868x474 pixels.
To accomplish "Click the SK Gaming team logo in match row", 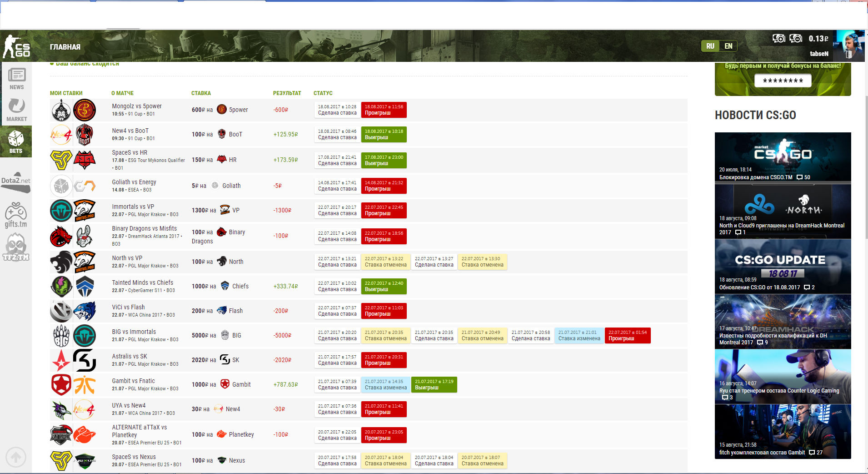I will pyautogui.click(x=85, y=360).
